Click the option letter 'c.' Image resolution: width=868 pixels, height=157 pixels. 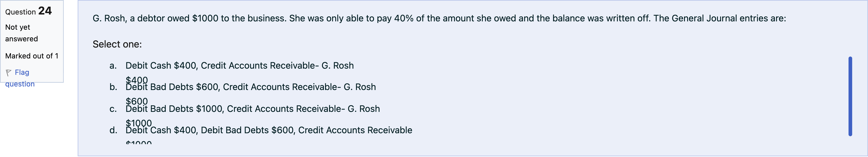pyautogui.click(x=113, y=109)
